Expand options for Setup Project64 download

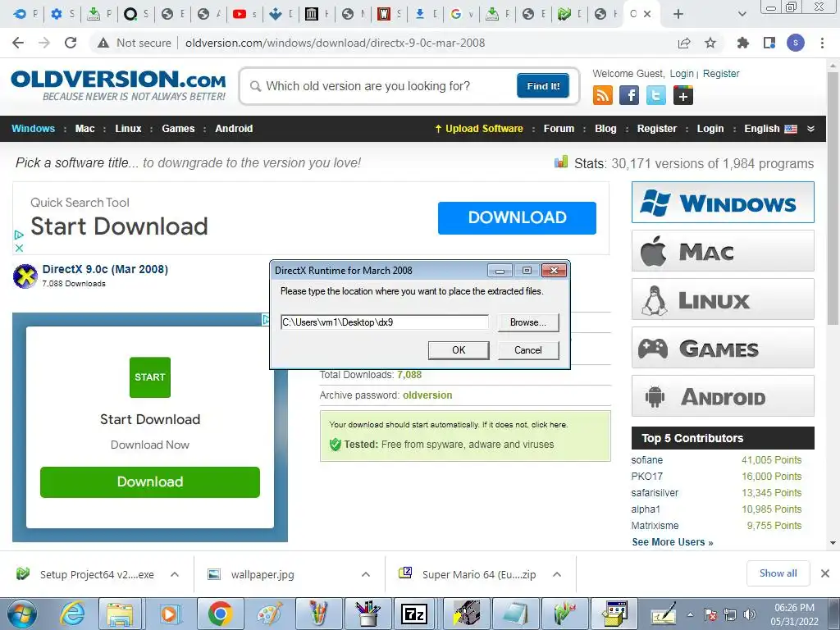(175, 574)
